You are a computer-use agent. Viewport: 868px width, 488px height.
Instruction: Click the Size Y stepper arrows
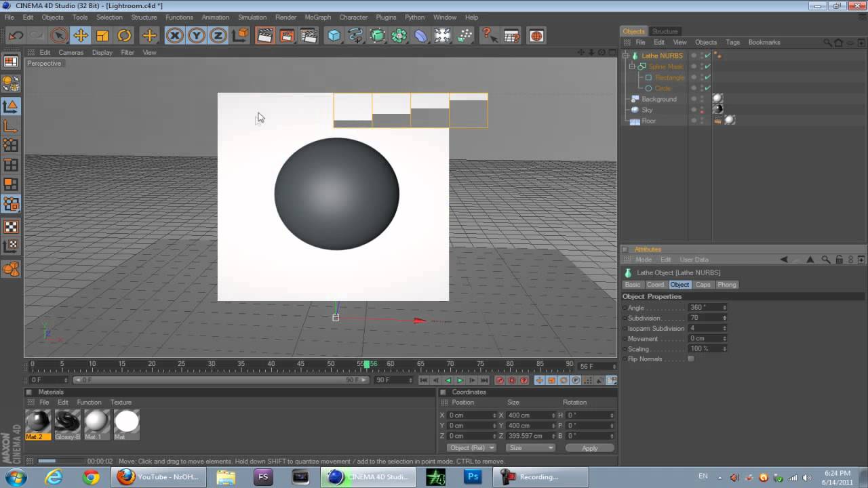coord(553,426)
